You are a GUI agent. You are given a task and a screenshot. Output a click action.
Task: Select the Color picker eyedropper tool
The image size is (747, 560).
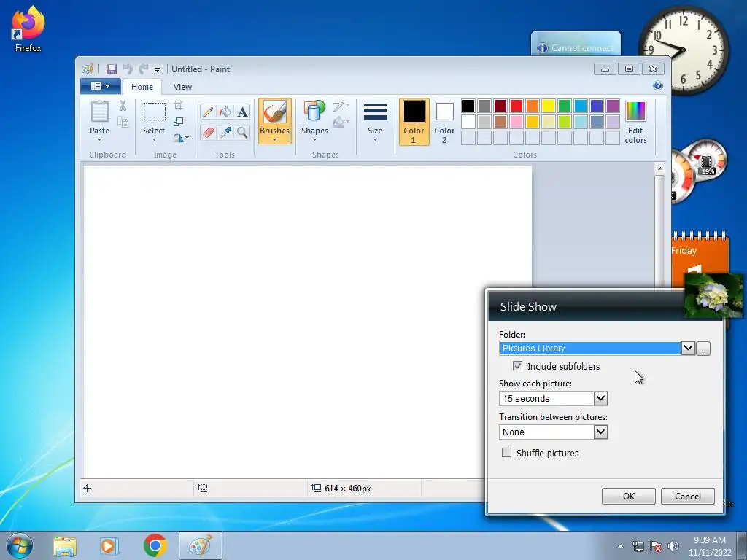point(225,132)
